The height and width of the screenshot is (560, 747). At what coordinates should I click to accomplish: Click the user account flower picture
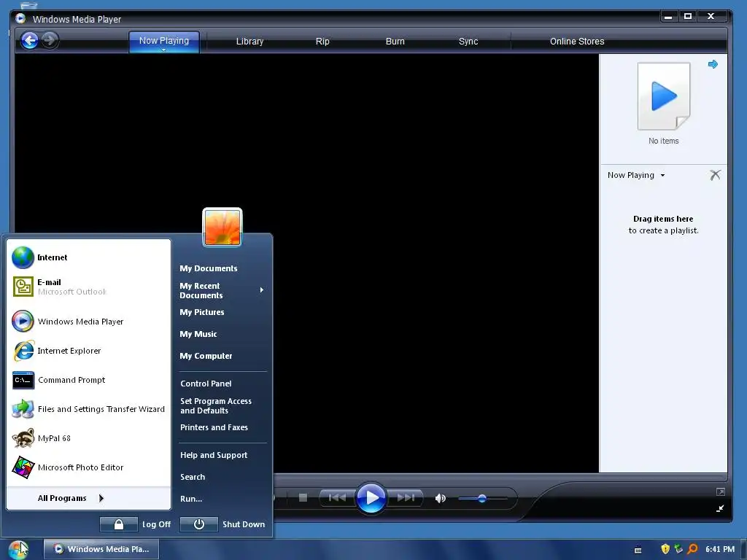tap(222, 227)
